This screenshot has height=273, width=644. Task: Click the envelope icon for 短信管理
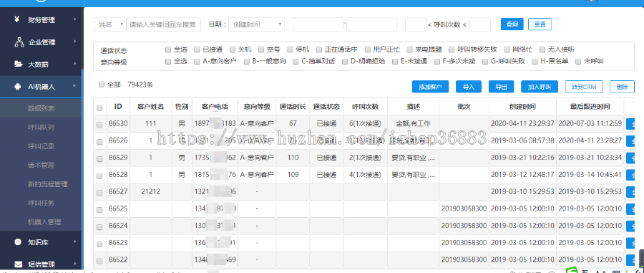point(18,264)
